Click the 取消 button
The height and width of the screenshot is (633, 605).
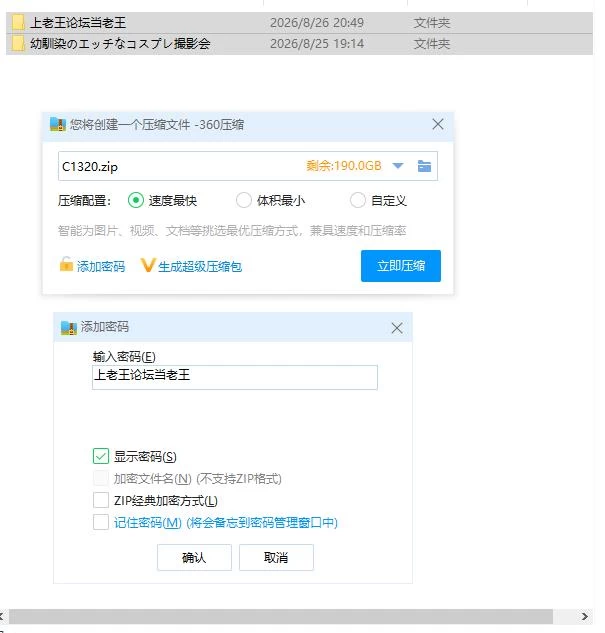pyautogui.click(x=276, y=558)
